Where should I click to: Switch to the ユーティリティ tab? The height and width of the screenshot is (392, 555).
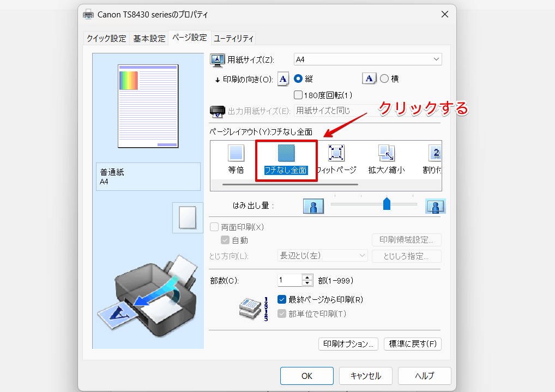tap(233, 38)
